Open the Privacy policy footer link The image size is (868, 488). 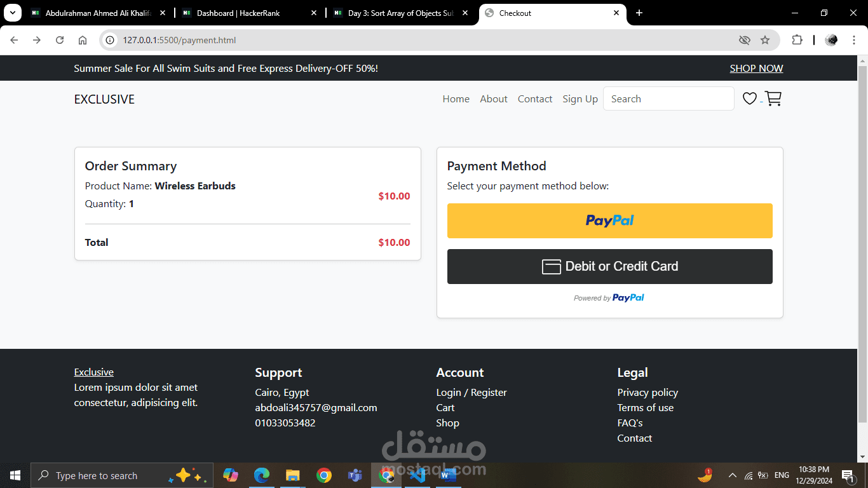click(x=648, y=392)
